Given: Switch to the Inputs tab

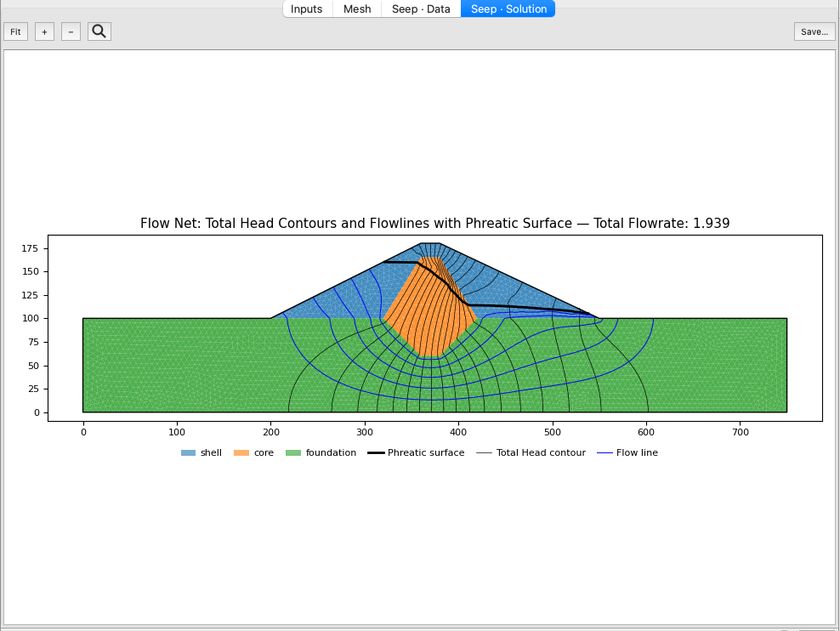Looking at the screenshot, I should [306, 9].
